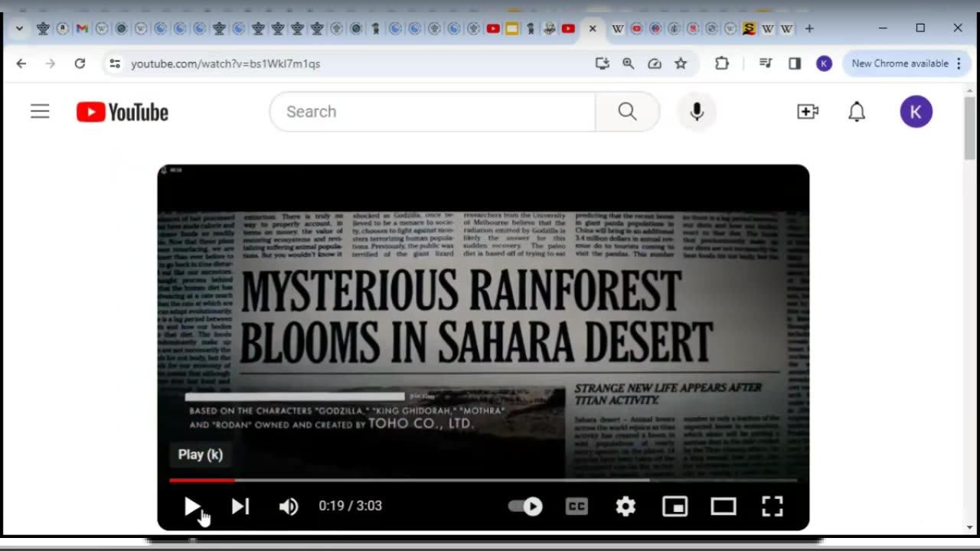Viewport: 980px width, 551px height.
Task: Switch to the yellow-icon tab
Action: pos(511,28)
